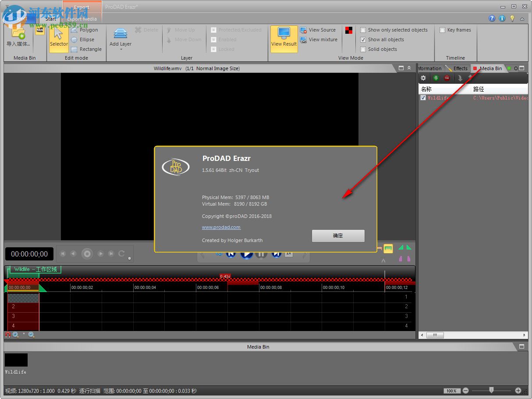Click the 名称 column header
The image size is (532, 399).
coord(444,89)
